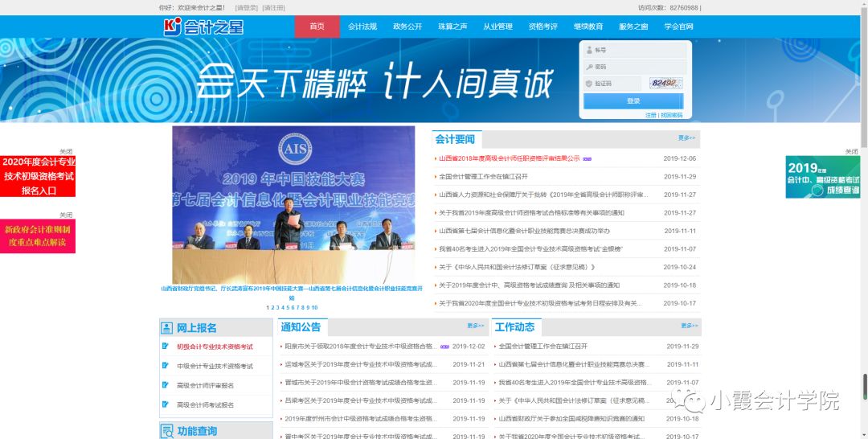The image size is (868, 439).
Task: Open 会计要闻 item 关于《中华人民共和国会计法修订草案（征求意见稿）》
Action: point(517,267)
